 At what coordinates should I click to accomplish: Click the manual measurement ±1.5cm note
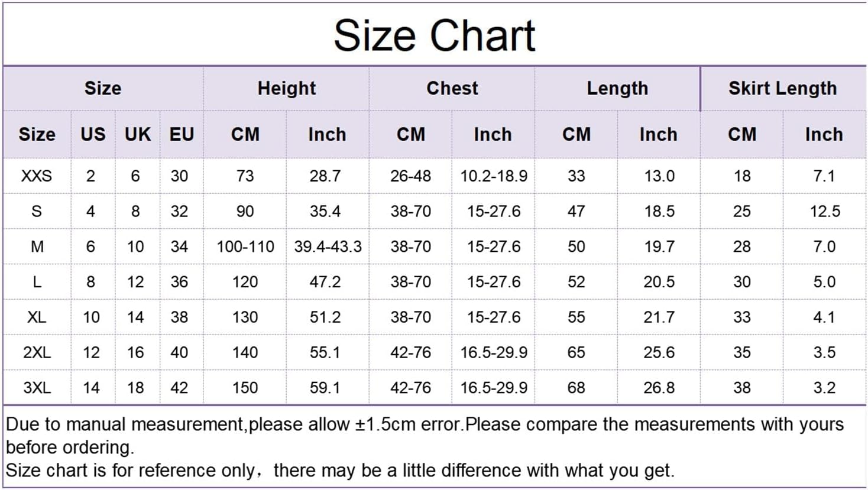(x=425, y=435)
